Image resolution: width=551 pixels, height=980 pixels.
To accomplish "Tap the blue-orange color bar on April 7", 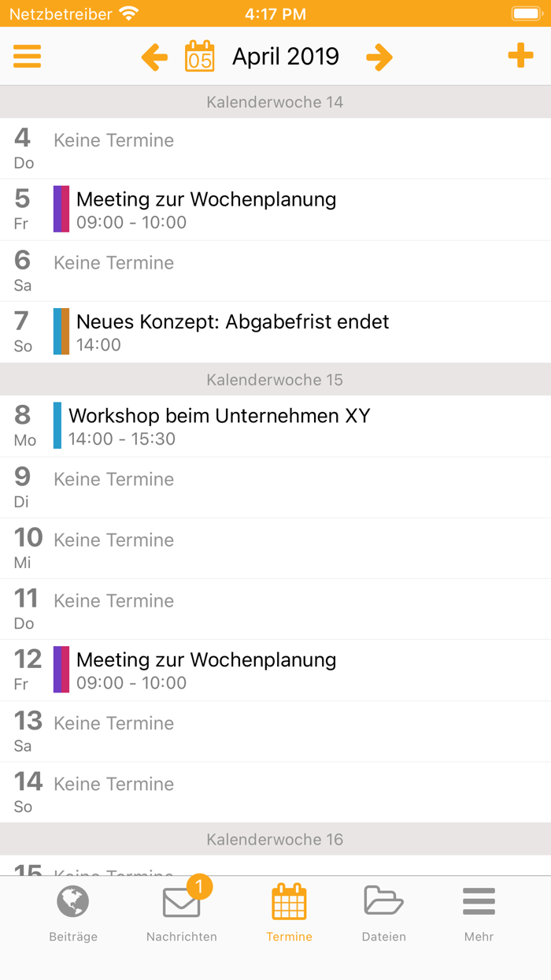I will (x=61, y=332).
